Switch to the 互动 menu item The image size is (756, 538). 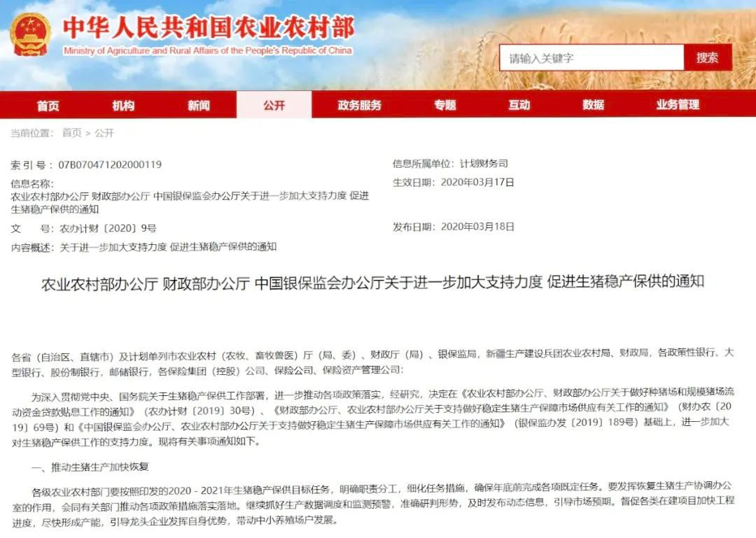tap(519, 105)
